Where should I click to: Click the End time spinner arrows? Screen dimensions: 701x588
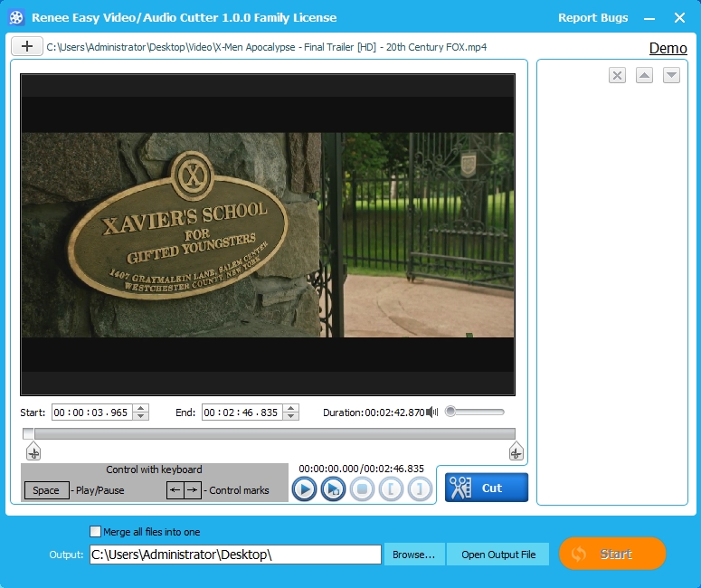tap(290, 413)
